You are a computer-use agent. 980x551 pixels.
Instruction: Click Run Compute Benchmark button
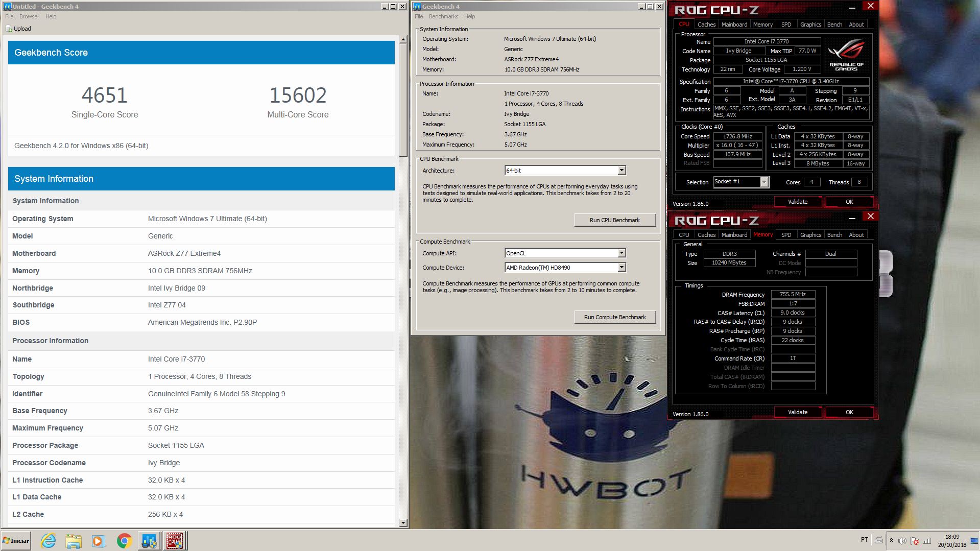pos(615,317)
